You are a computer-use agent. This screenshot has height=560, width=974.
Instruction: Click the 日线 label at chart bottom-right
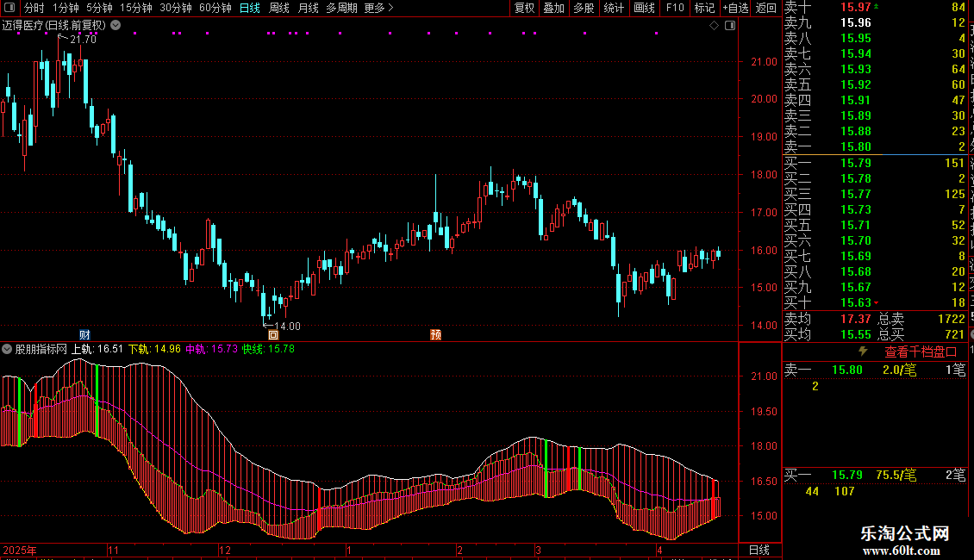click(x=759, y=550)
